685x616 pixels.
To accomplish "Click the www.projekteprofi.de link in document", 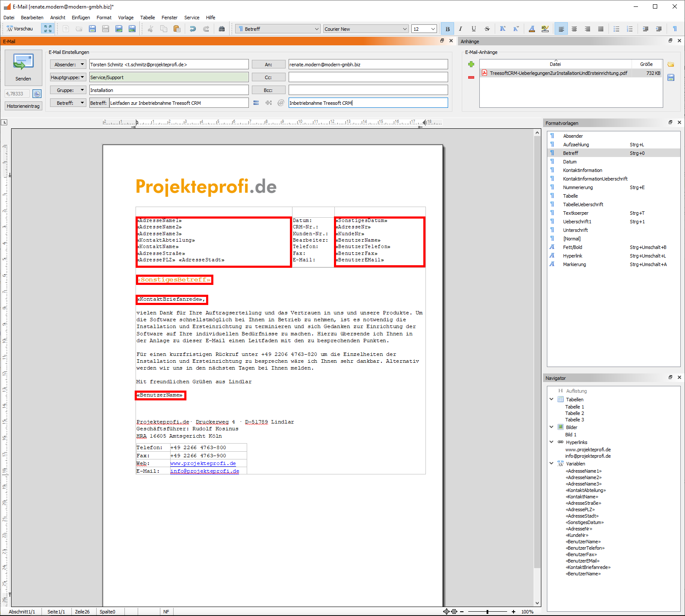I will tap(203, 463).
